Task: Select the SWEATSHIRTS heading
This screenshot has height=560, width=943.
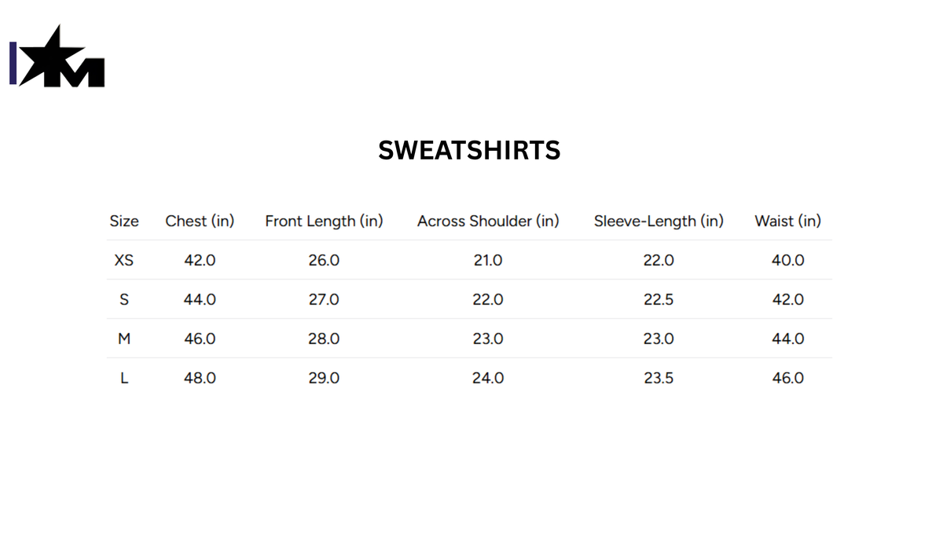Action: [x=469, y=150]
